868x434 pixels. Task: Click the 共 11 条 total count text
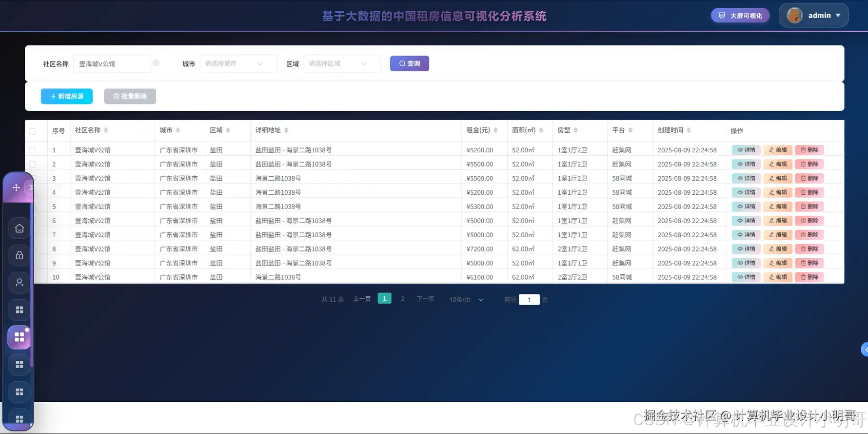333,299
